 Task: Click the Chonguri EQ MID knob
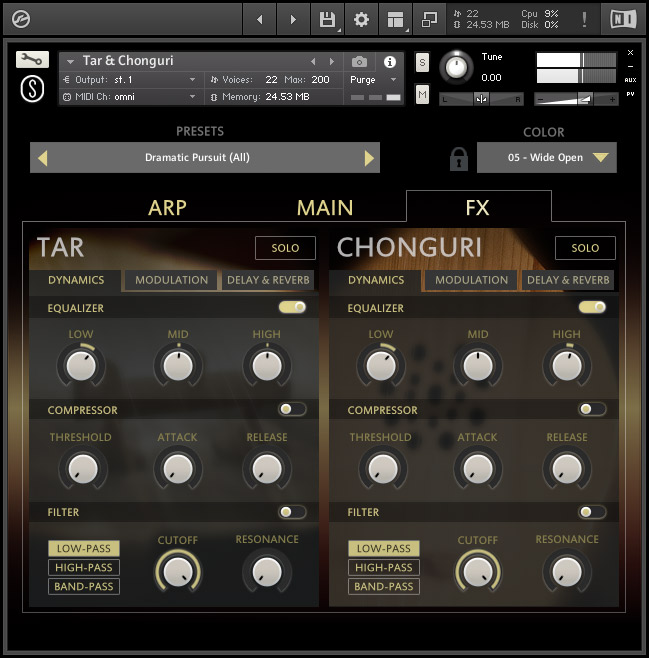477,366
